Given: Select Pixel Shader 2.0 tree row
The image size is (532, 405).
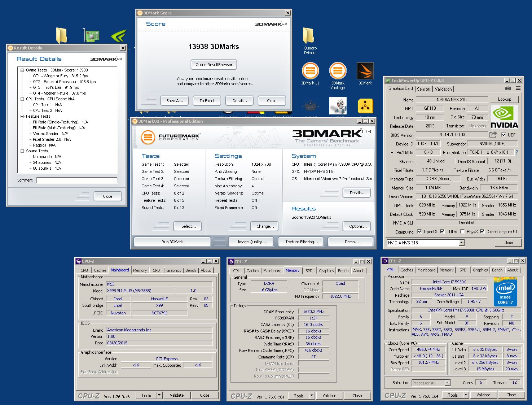Looking at the screenshot, I should [52, 139].
